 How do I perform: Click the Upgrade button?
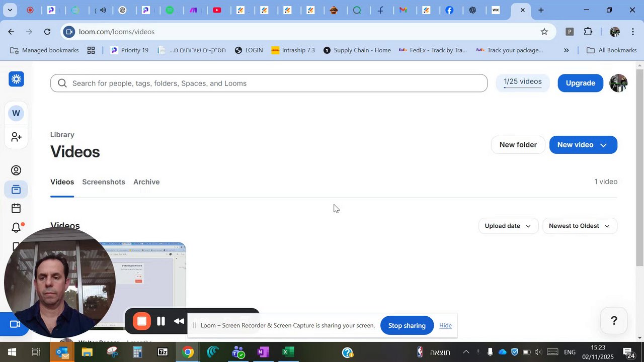pyautogui.click(x=580, y=83)
